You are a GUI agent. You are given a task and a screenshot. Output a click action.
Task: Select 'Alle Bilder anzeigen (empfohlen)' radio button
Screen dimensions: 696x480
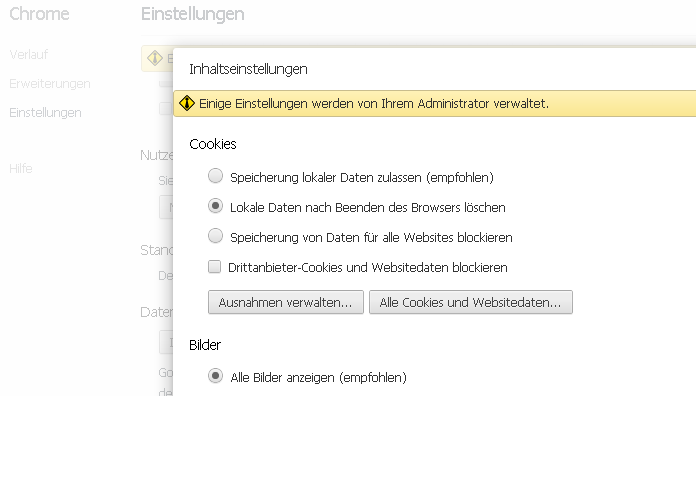[x=215, y=376]
